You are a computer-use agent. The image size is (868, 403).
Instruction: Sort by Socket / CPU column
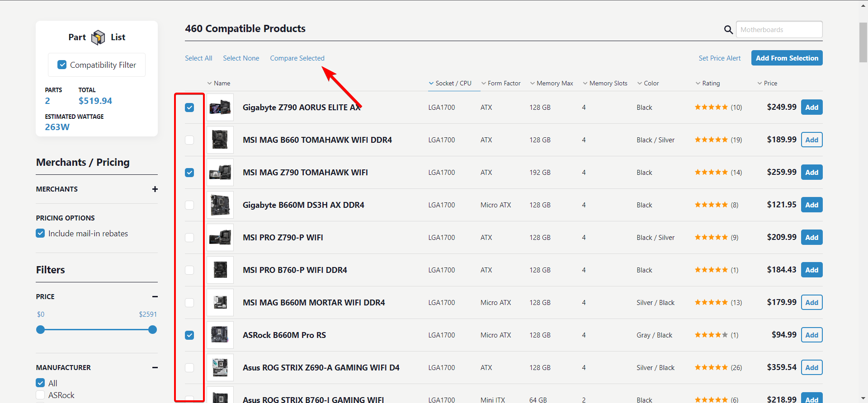point(450,84)
